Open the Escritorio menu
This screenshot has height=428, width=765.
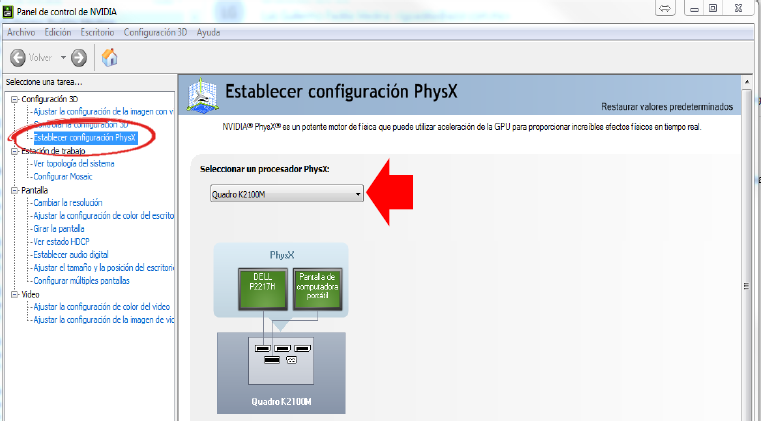97,33
